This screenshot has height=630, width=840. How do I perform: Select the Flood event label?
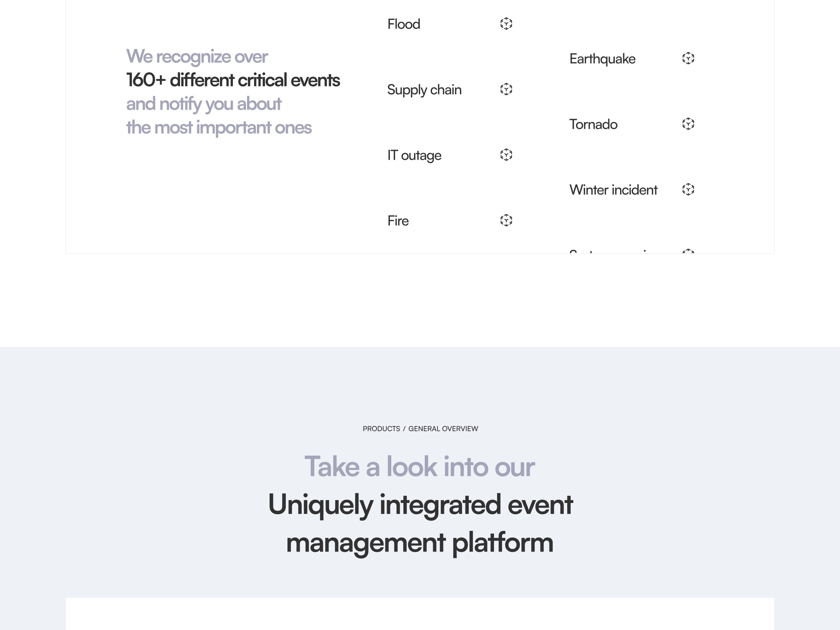pyautogui.click(x=404, y=24)
